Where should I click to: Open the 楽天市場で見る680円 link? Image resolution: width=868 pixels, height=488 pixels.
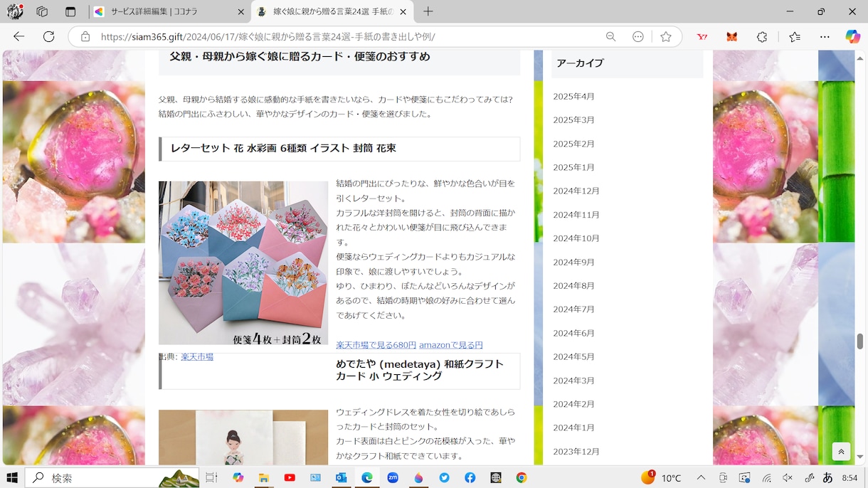pos(376,345)
